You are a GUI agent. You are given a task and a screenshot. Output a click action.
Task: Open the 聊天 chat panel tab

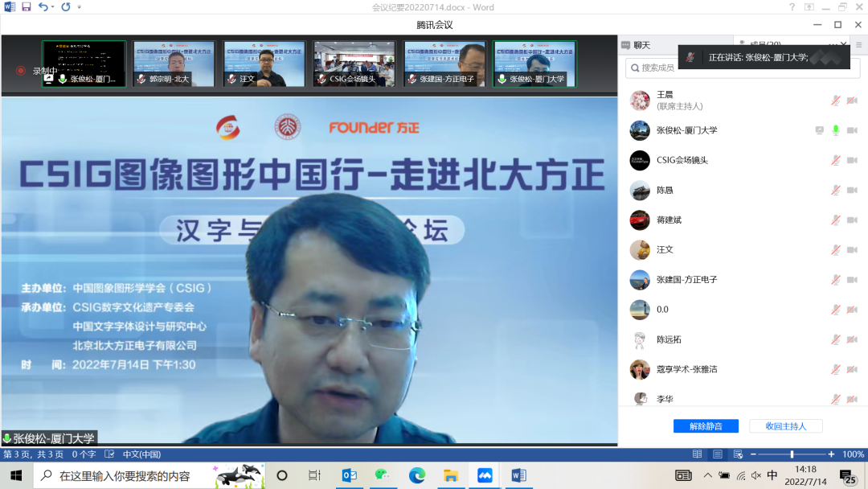[x=637, y=45]
